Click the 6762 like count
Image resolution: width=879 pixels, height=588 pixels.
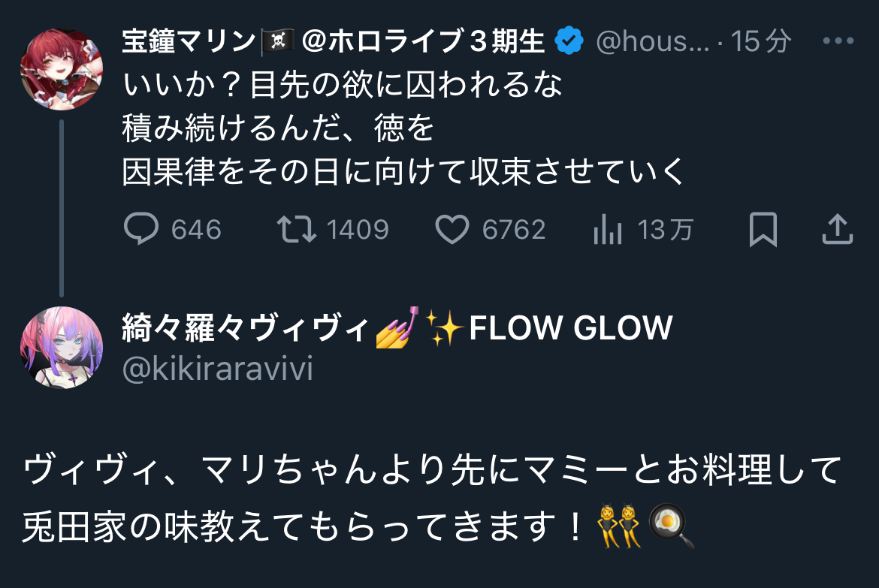point(513,230)
